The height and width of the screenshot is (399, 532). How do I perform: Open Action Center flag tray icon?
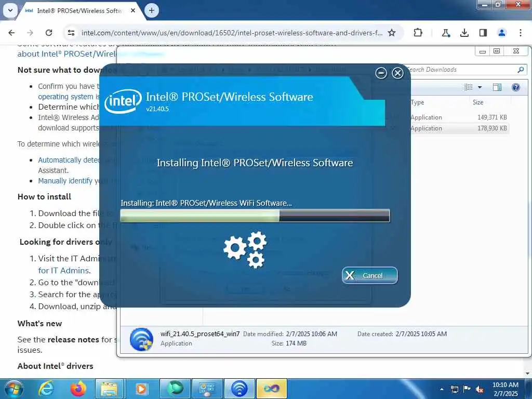pos(467,389)
